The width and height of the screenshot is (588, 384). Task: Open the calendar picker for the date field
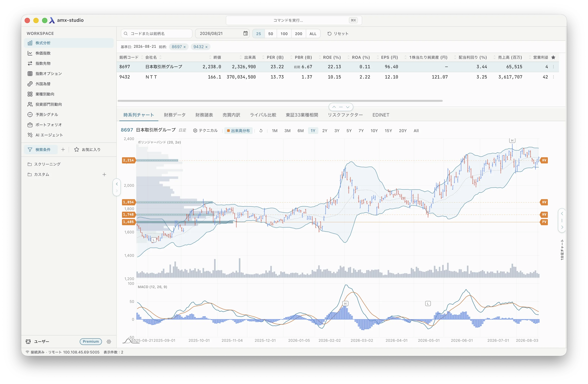pos(245,33)
